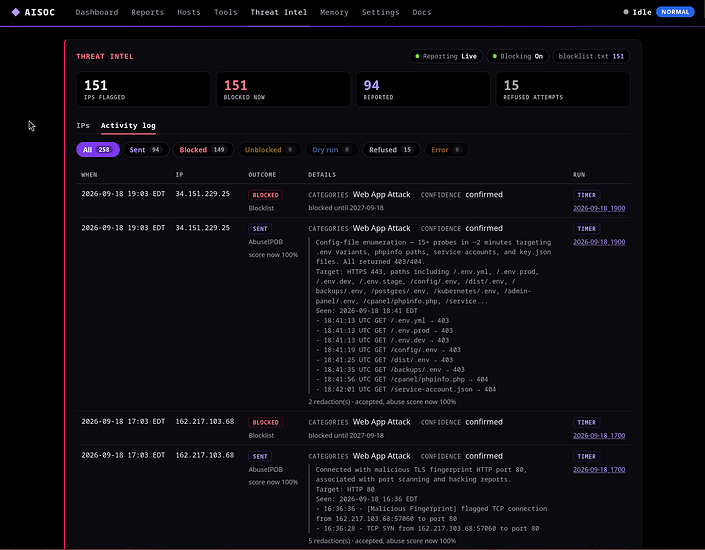Viewport: 705px width, 550px height.
Task: Open run link in 162.217.103.68 blocked row
Action: 599,436
